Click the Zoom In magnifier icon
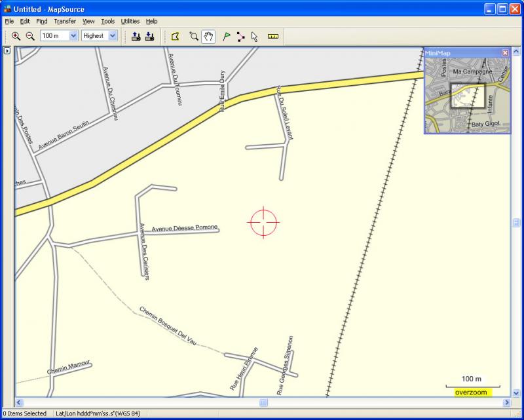 pyautogui.click(x=16, y=36)
